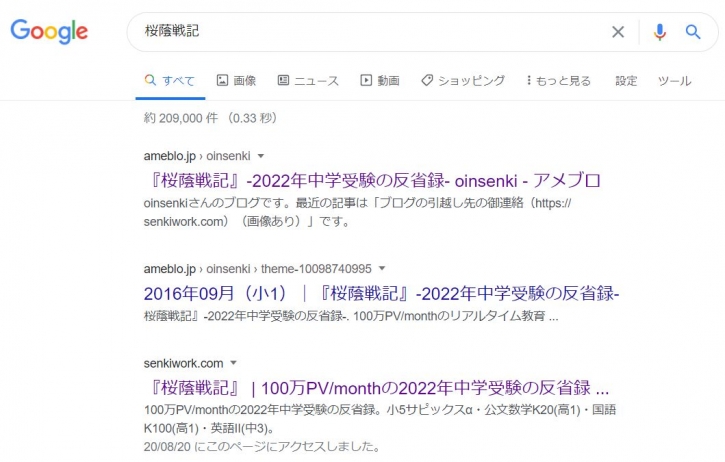Image resolution: width=725 pixels, height=462 pixels.
Task: Open 設定 settings menu
Action: [626, 81]
